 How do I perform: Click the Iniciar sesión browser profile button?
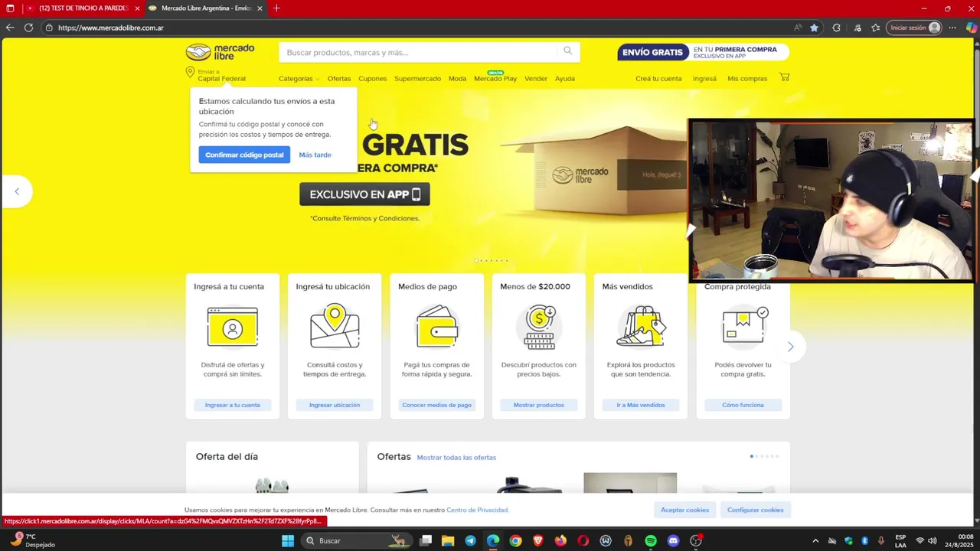(914, 28)
